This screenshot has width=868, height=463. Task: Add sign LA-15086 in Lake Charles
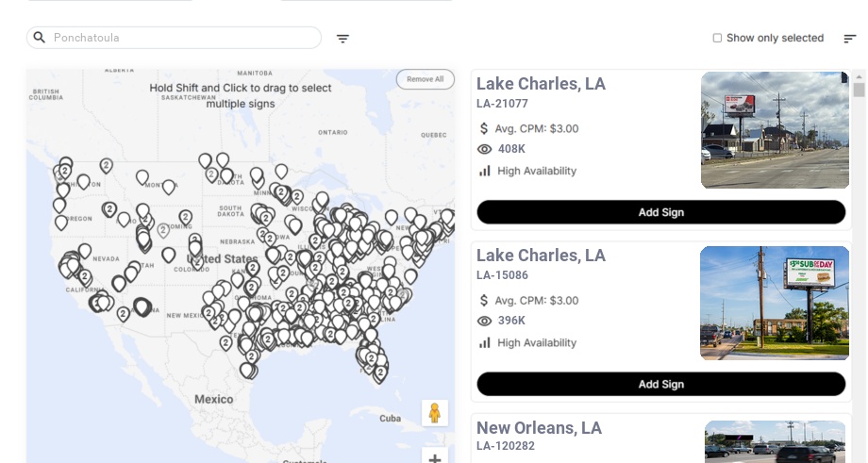pyautogui.click(x=660, y=384)
